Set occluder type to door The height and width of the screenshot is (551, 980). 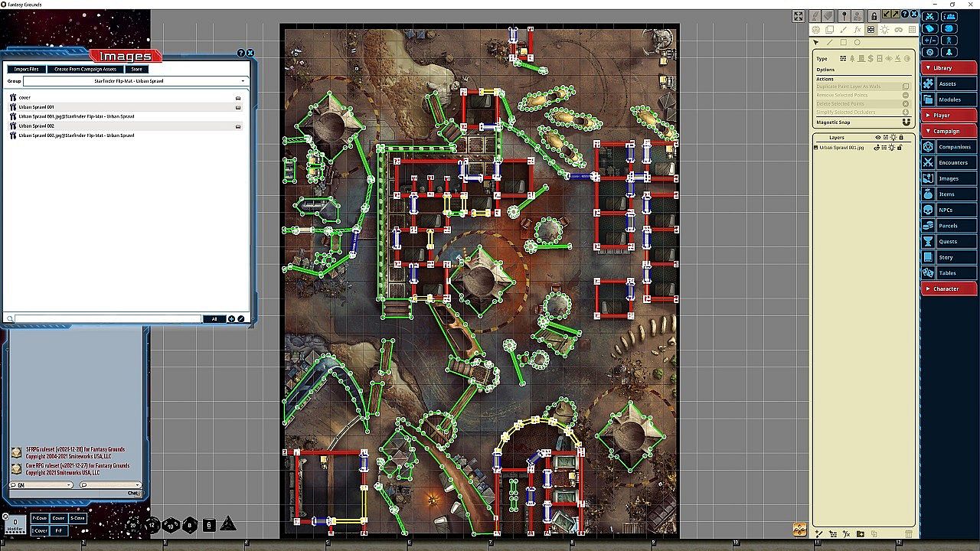(861, 59)
